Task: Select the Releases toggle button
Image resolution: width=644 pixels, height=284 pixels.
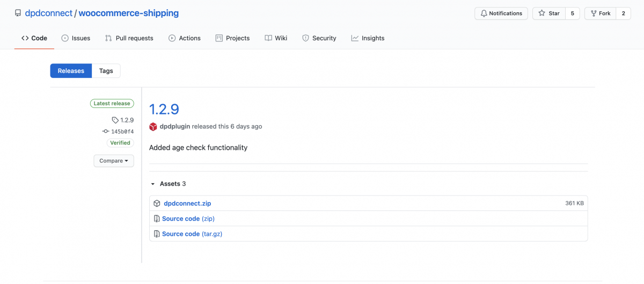Action: coord(71,71)
